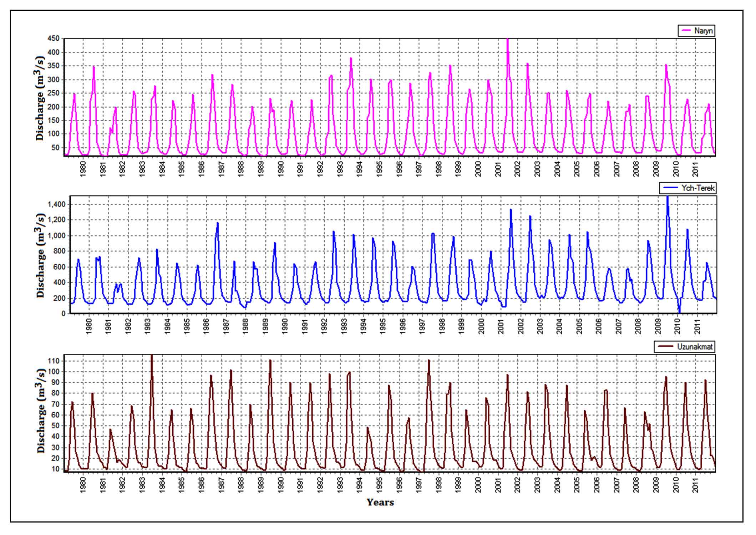Click the 800 y-axis tick label
The width and height of the screenshot is (756, 535).
[60, 251]
